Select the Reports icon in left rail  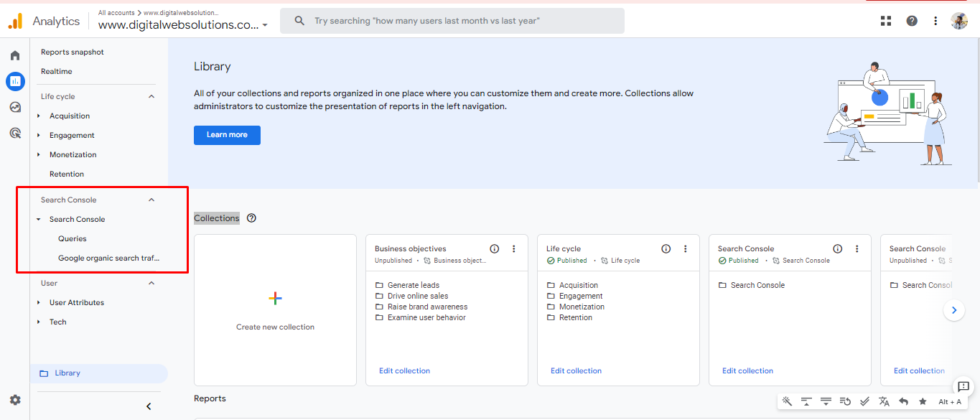click(x=15, y=81)
